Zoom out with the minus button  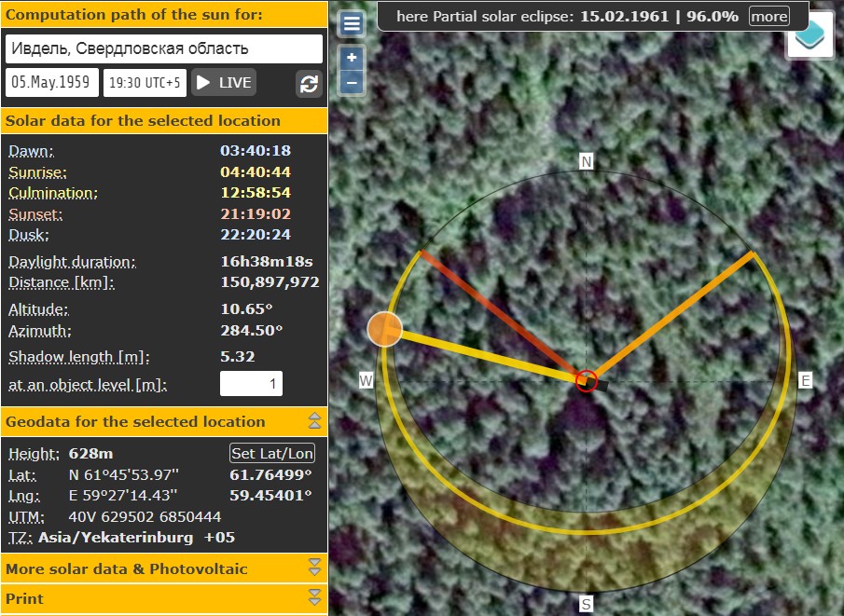click(x=352, y=82)
